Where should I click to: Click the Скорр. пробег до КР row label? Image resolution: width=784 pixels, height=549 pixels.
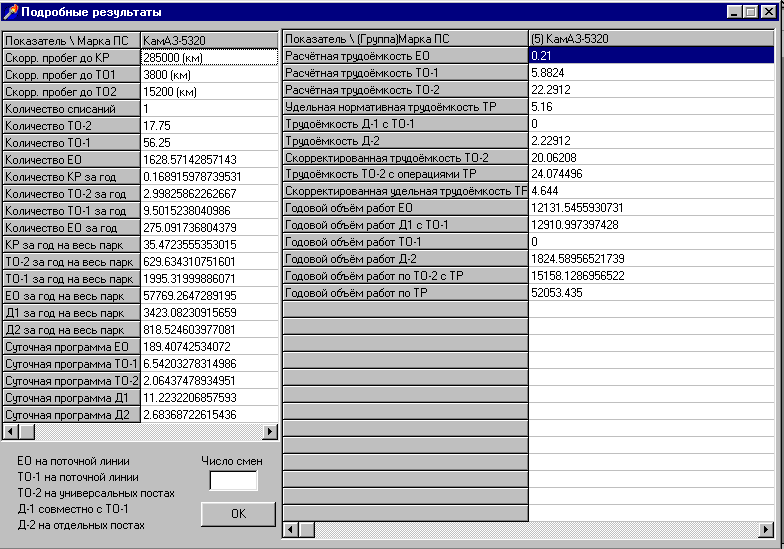point(72,58)
